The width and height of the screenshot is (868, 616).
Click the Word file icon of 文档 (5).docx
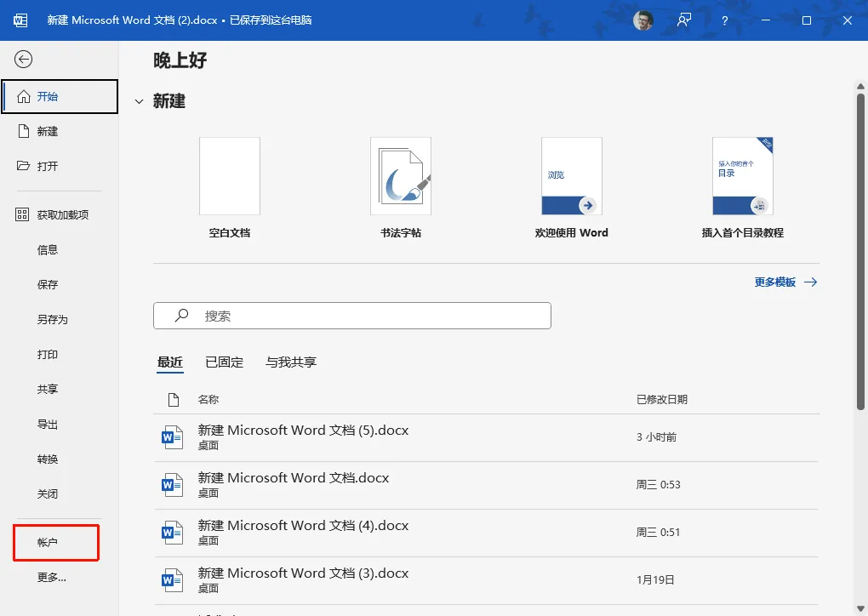coord(172,437)
